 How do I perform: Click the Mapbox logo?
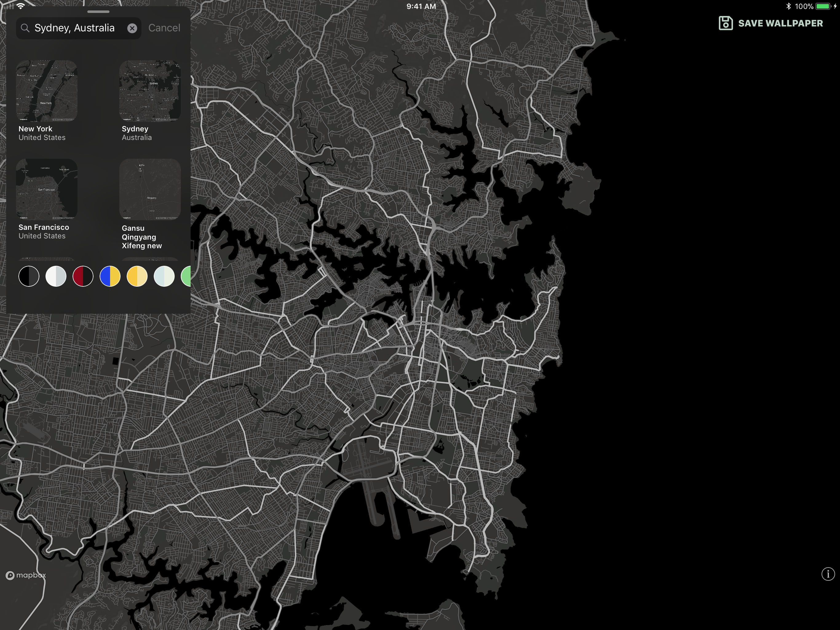coord(26,575)
